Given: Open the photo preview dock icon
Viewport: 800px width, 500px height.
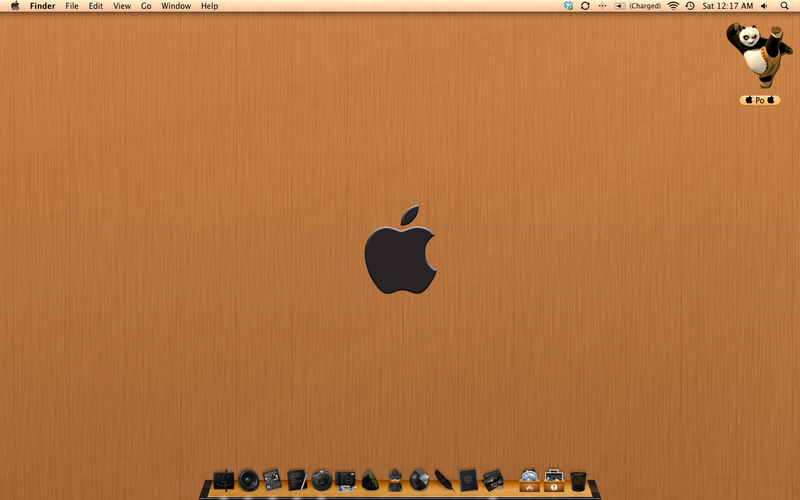Looking at the screenshot, I should pos(493,481).
